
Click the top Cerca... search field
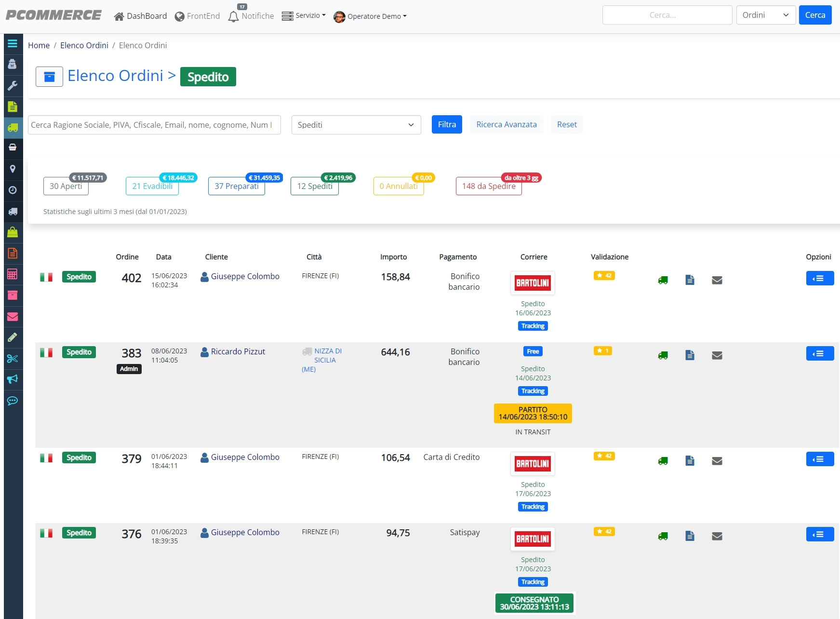pyautogui.click(x=667, y=15)
